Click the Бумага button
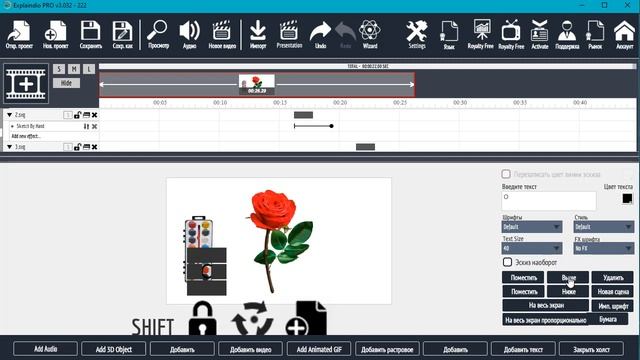The height and width of the screenshot is (360, 640). pos(608,319)
